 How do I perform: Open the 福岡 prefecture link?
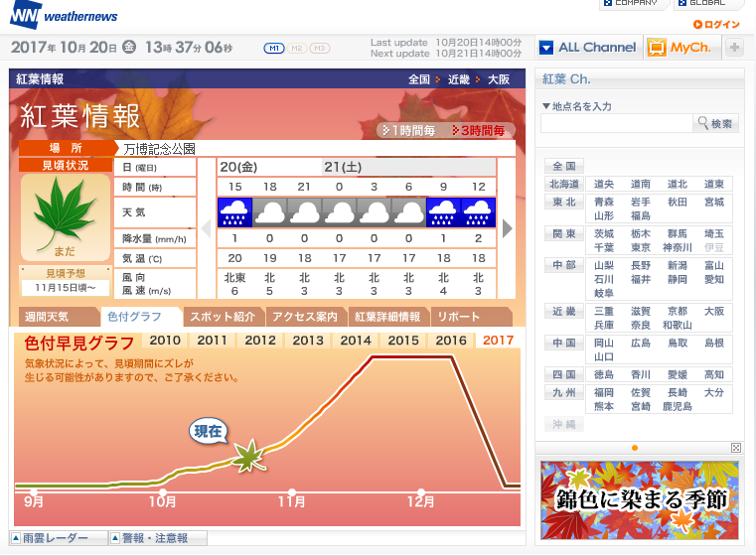(604, 392)
